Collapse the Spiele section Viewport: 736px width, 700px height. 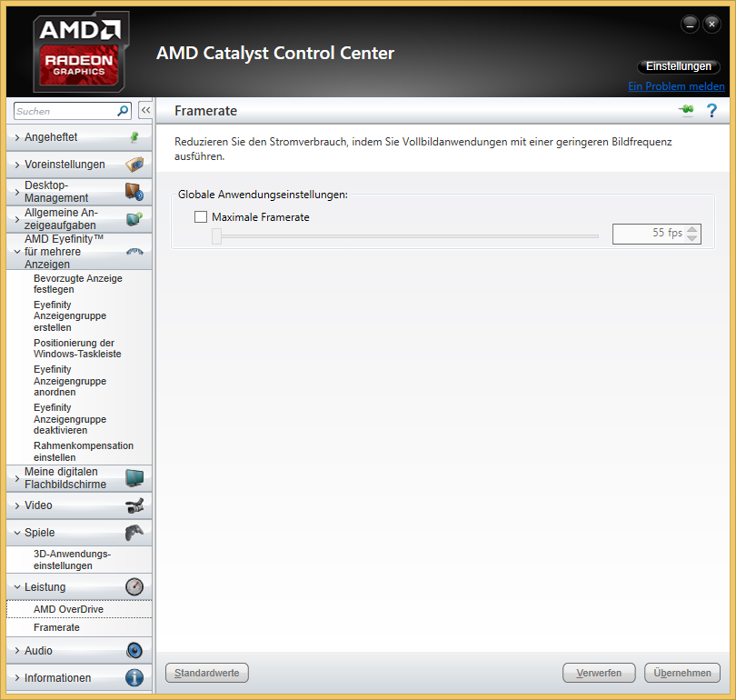click(17, 533)
